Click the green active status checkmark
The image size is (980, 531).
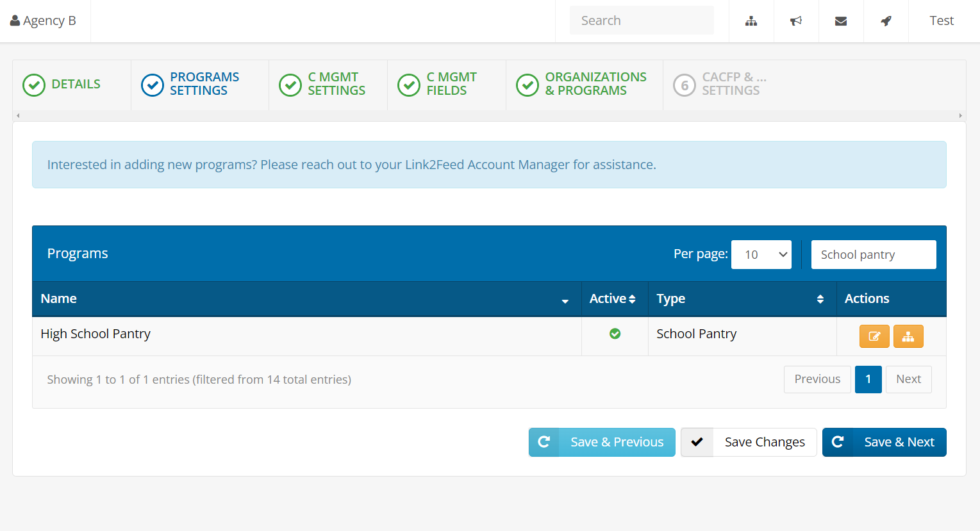click(615, 334)
